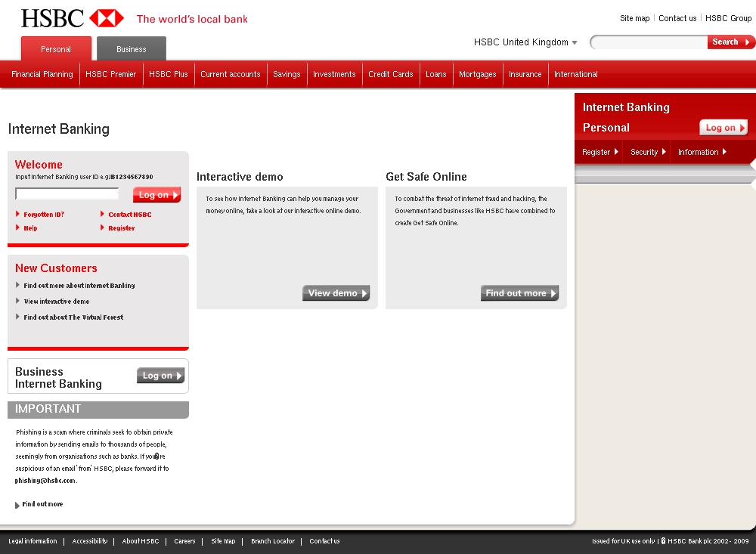
Task: Switch to the Business tab
Action: 131,49
